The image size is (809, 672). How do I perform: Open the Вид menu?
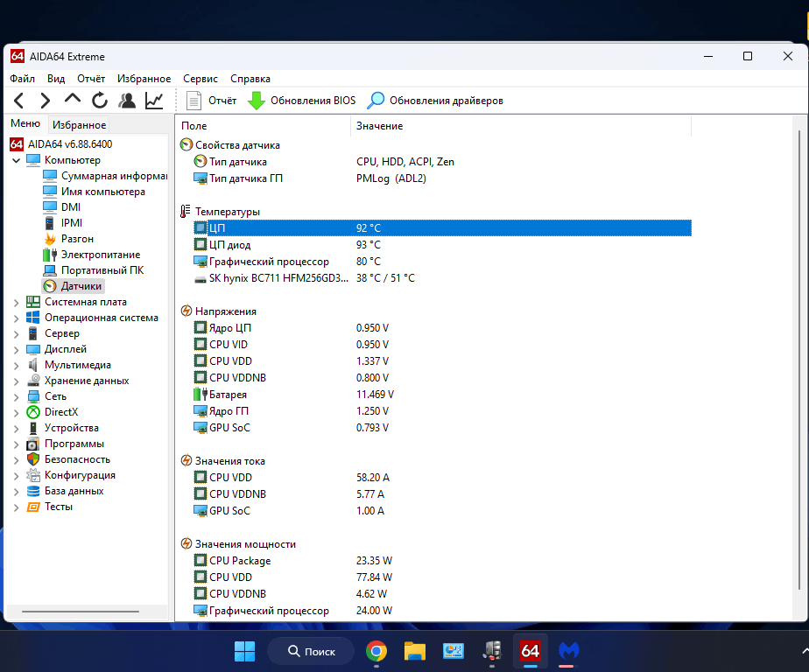point(56,79)
